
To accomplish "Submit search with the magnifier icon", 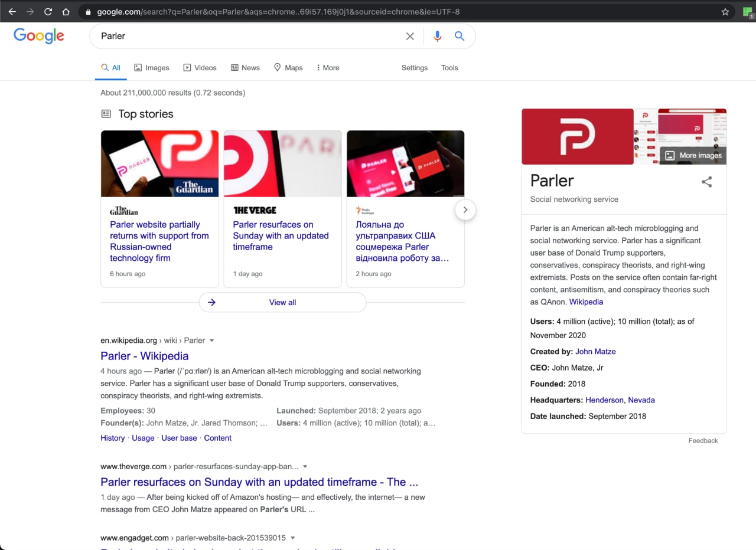I will click(x=460, y=36).
